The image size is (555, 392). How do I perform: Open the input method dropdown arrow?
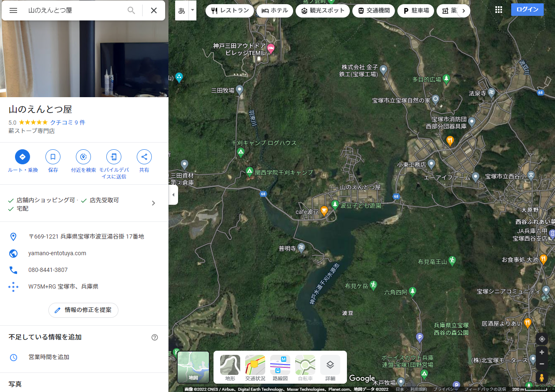[192, 10]
